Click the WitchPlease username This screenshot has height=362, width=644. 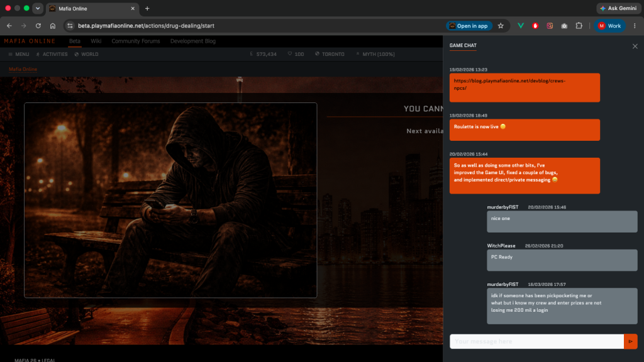click(501, 246)
